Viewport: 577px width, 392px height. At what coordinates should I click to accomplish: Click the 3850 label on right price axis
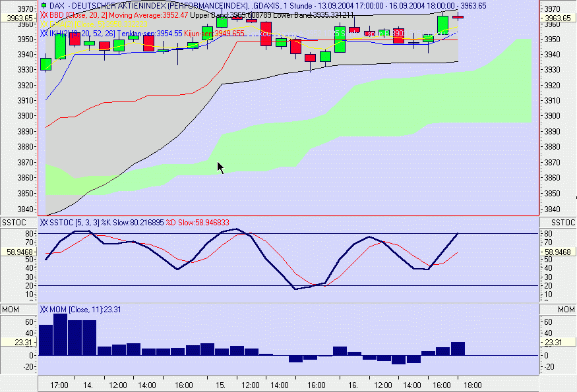point(553,193)
